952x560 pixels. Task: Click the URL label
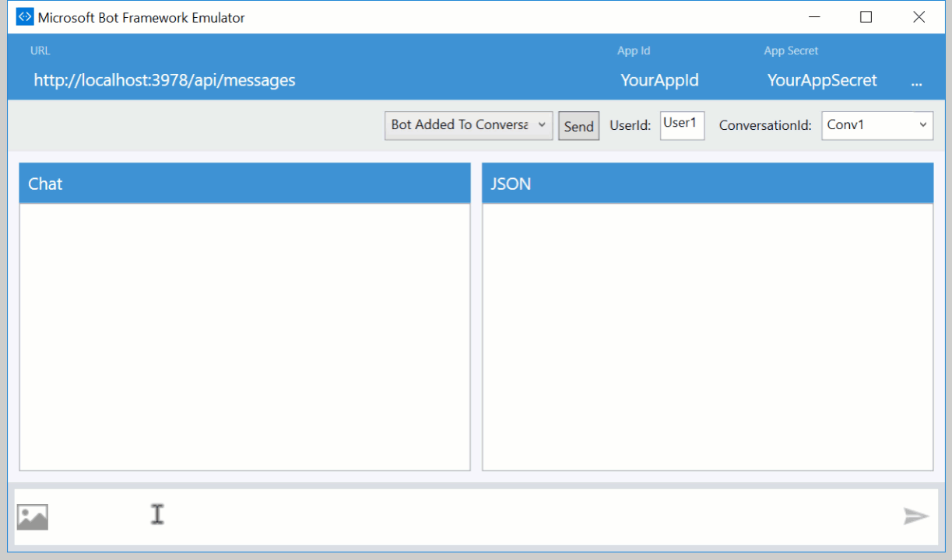coord(40,51)
